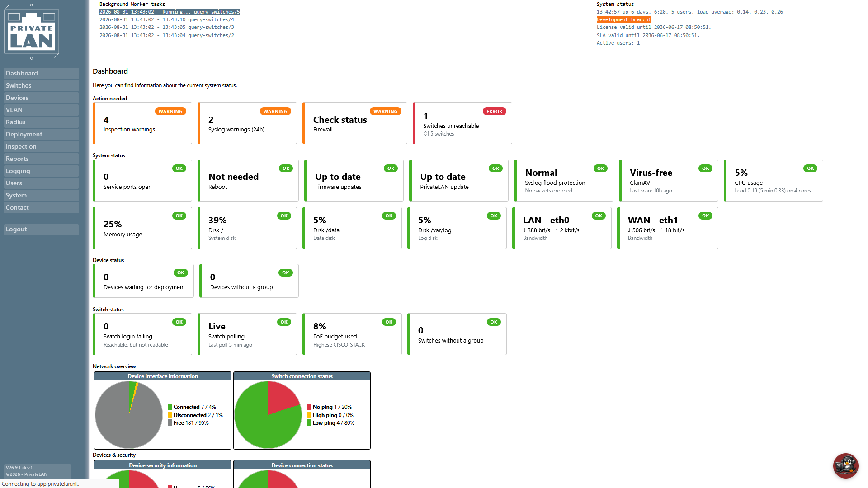Navigate to Deployment
The image size is (868, 488).
coord(41,134)
